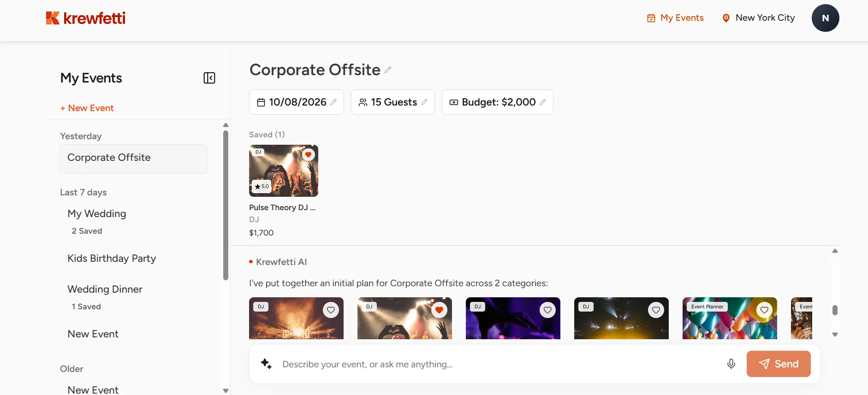
Task: Click the edit pencil next to Corporate Offsite title
Action: (388, 70)
